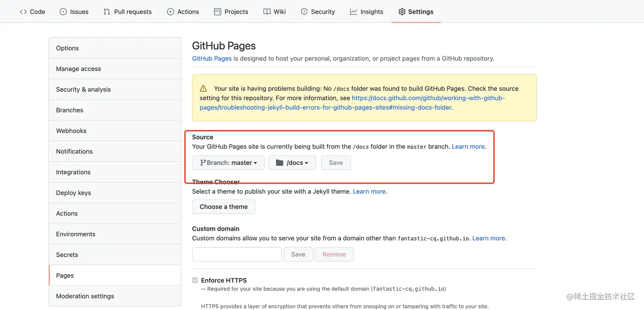This screenshot has width=644, height=310.
Task: Click Learn more after the Jekyll theme sentence
Action: [369, 191]
